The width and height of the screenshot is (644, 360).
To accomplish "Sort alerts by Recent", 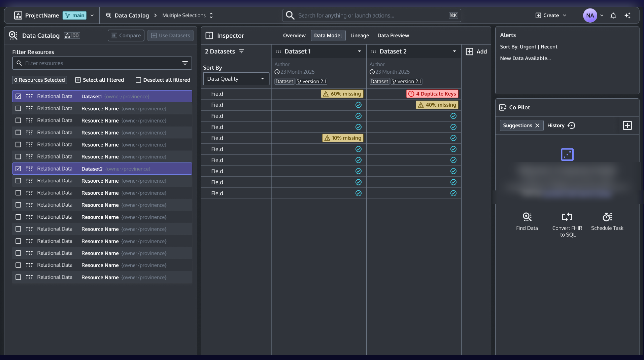I will (549, 47).
